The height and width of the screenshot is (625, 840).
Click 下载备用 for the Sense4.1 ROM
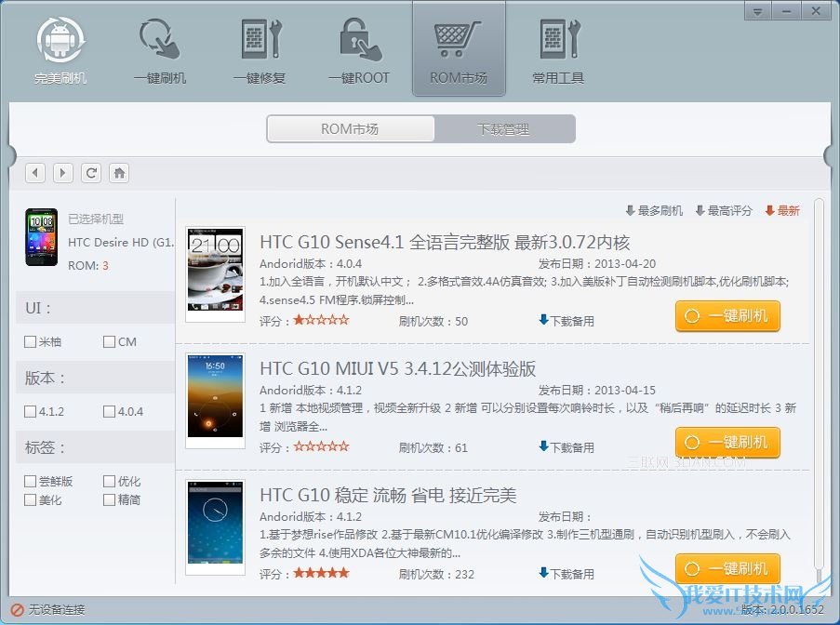coord(567,321)
